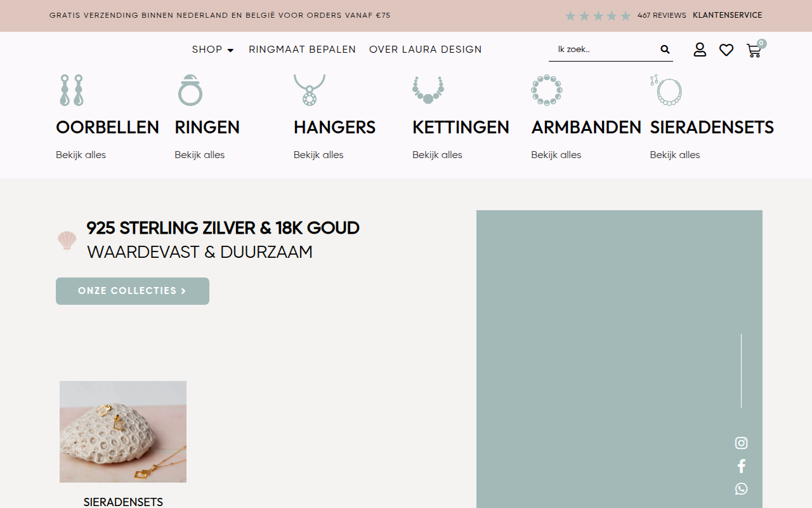812x508 pixels.
Task: Click Bekijk alles under Ringen
Action: click(200, 155)
